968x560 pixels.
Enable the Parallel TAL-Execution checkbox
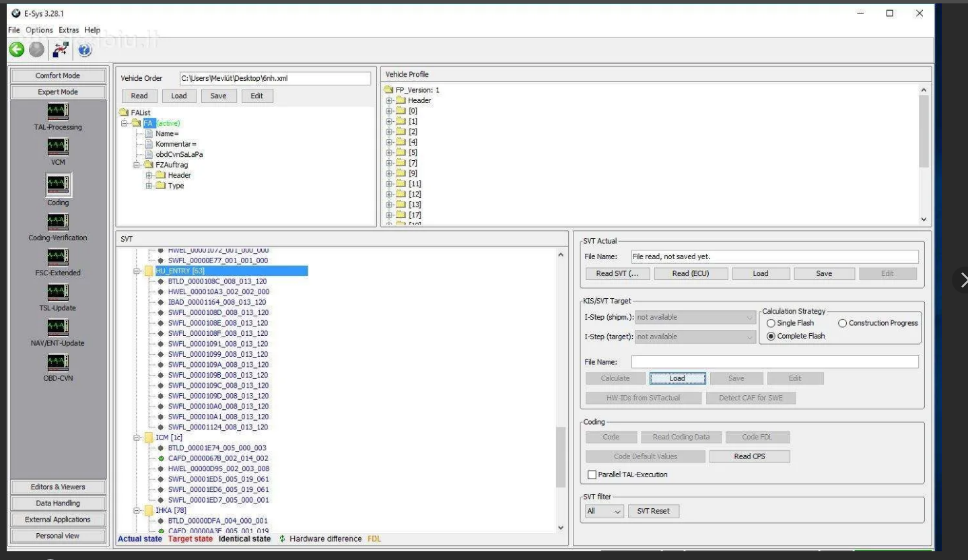click(x=592, y=475)
